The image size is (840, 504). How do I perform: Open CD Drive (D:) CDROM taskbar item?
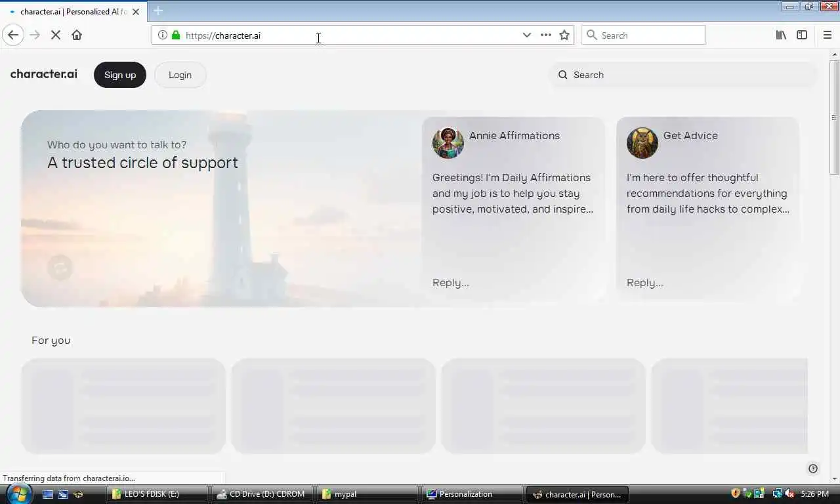(x=262, y=494)
